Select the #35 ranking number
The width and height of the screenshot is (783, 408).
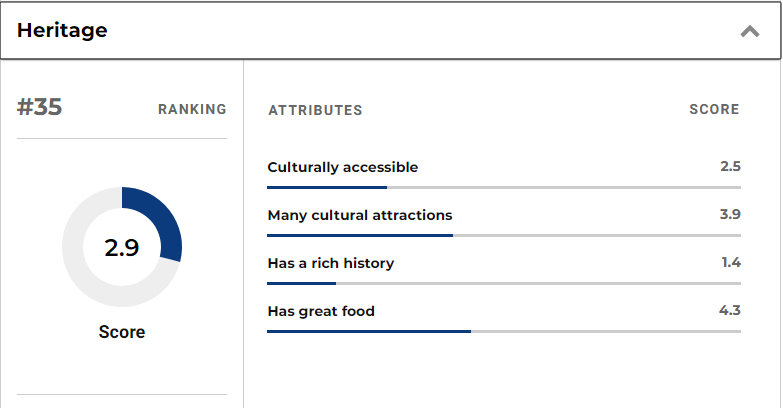coord(39,107)
